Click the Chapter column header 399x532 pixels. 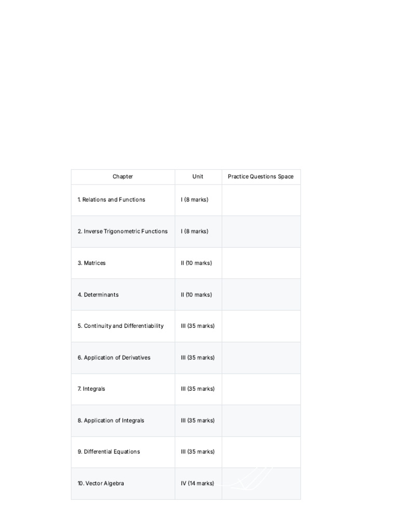tap(123, 177)
